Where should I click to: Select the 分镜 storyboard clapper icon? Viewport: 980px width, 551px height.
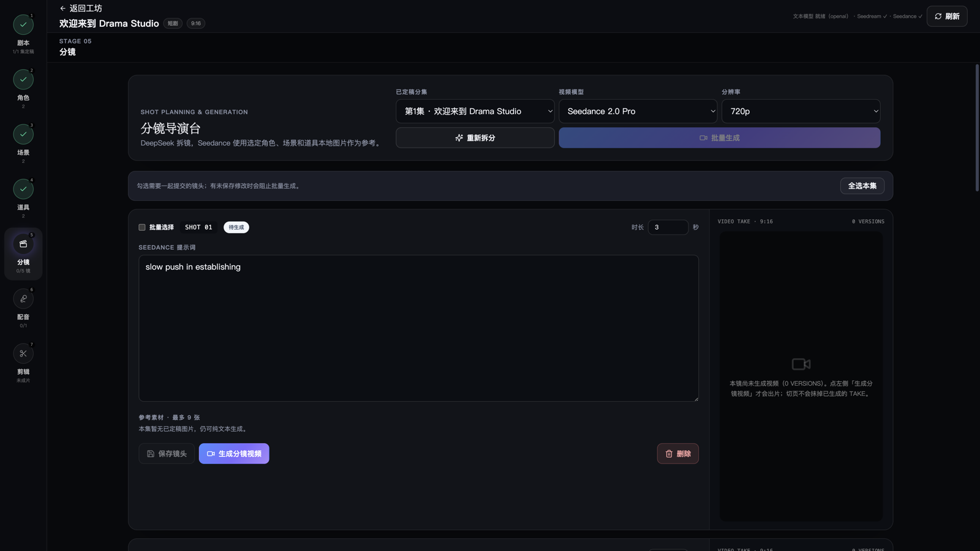click(23, 244)
